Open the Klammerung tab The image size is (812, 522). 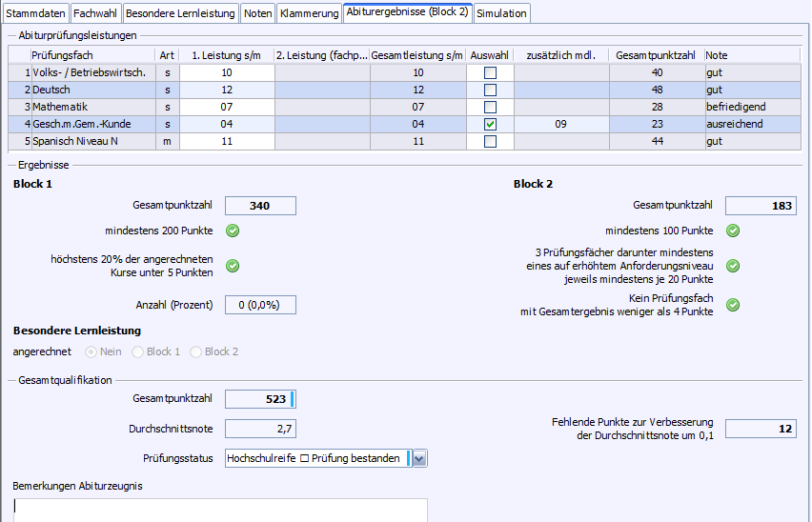pyautogui.click(x=309, y=13)
